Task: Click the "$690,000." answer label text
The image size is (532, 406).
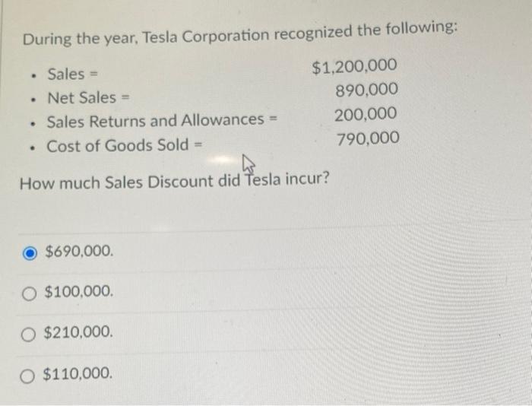Action: 80,250
